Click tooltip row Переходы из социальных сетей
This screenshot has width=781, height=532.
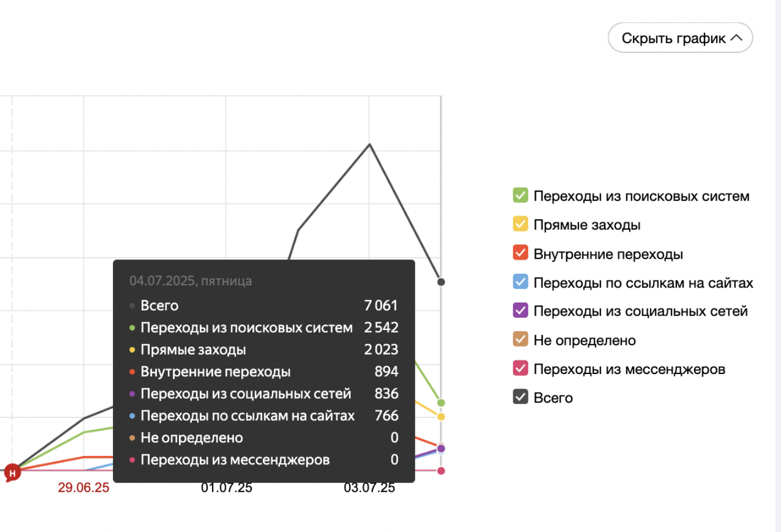(246, 394)
